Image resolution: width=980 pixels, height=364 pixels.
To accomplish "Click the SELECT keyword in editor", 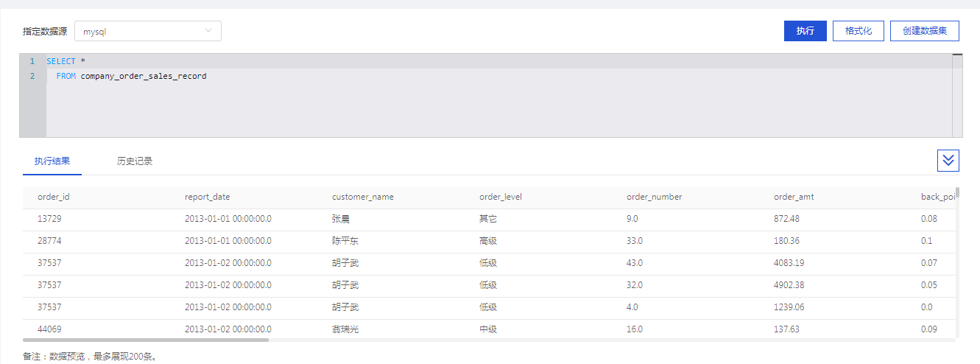I will coord(61,61).
